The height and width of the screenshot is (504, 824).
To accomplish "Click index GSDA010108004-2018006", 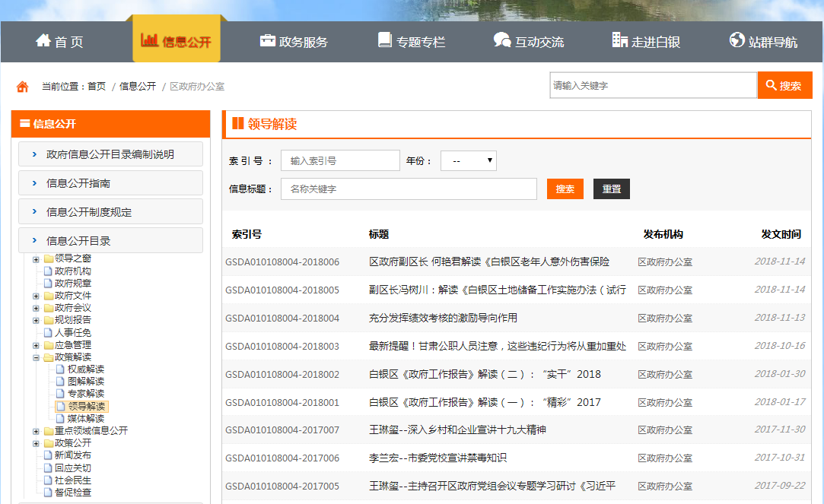I will pyautogui.click(x=282, y=262).
